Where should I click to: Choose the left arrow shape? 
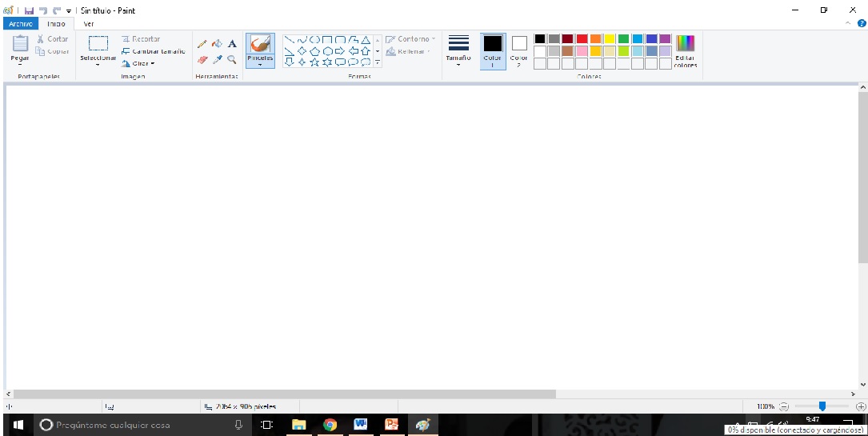coord(353,51)
